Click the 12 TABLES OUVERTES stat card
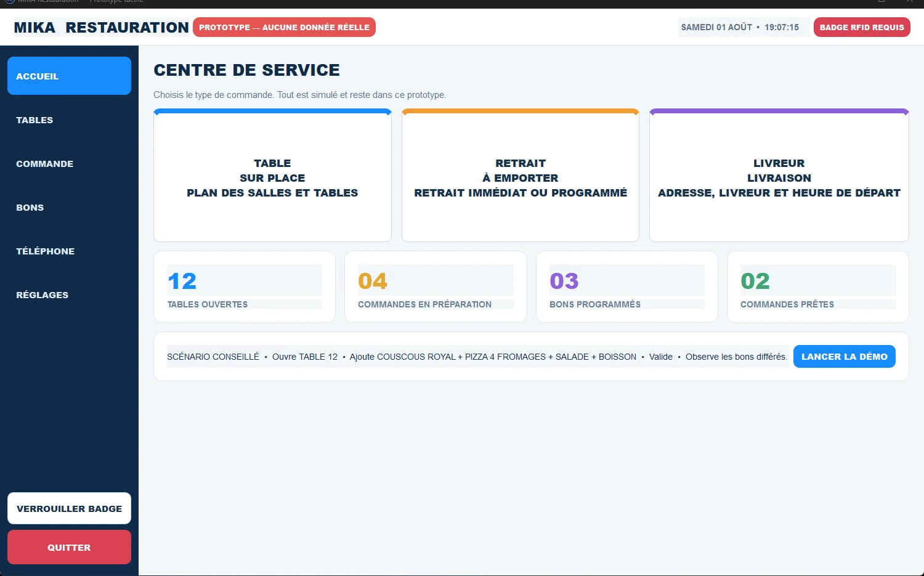 245,286
